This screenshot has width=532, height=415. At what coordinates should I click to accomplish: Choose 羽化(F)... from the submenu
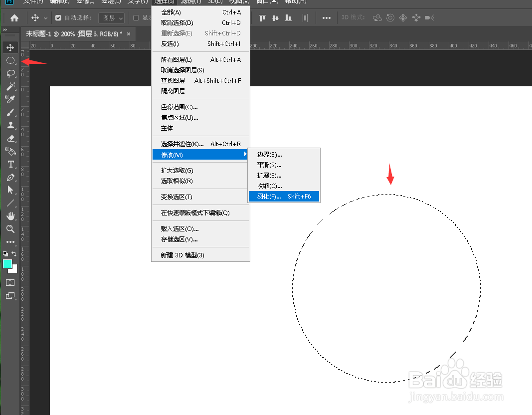(284, 197)
